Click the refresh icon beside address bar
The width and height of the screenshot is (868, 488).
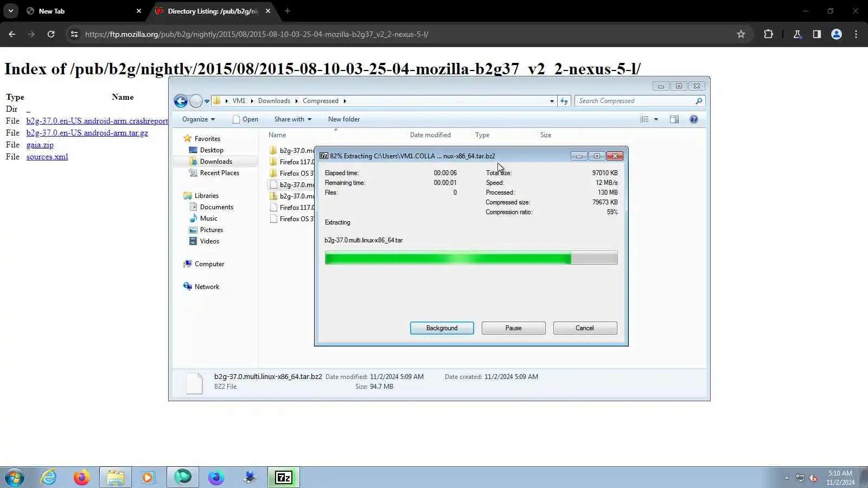[x=564, y=101]
